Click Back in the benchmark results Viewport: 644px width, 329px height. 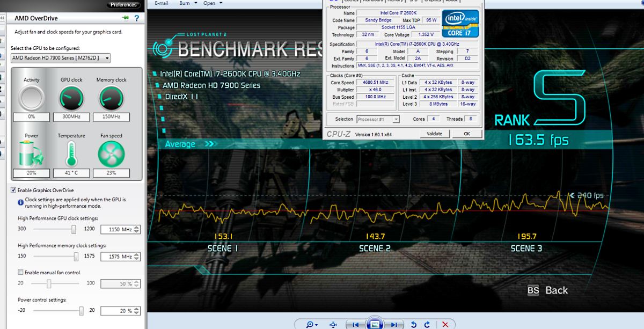[x=557, y=290]
